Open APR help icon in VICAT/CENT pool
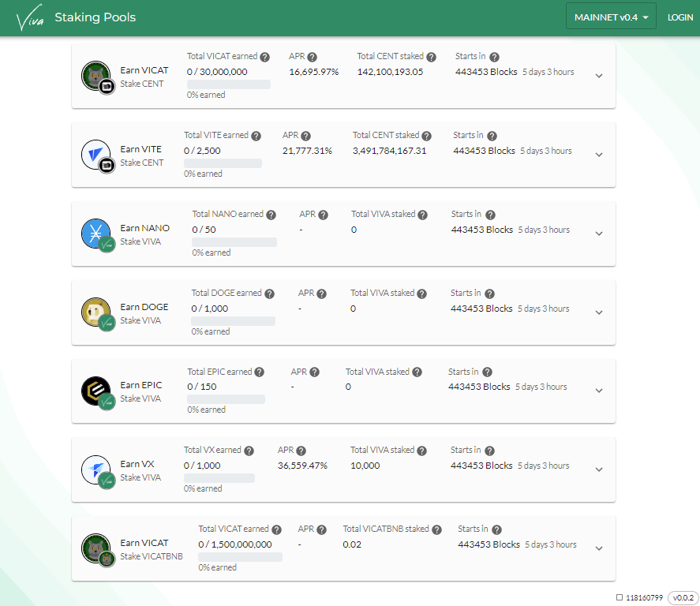Image resolution: width=700 pixels, height=606 pixels. (x=312, y=57)
